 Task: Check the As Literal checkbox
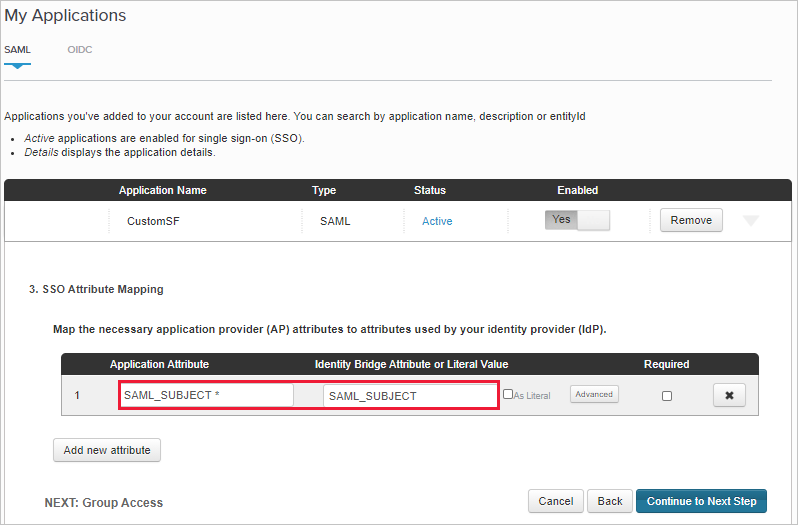tap(509, 395)
